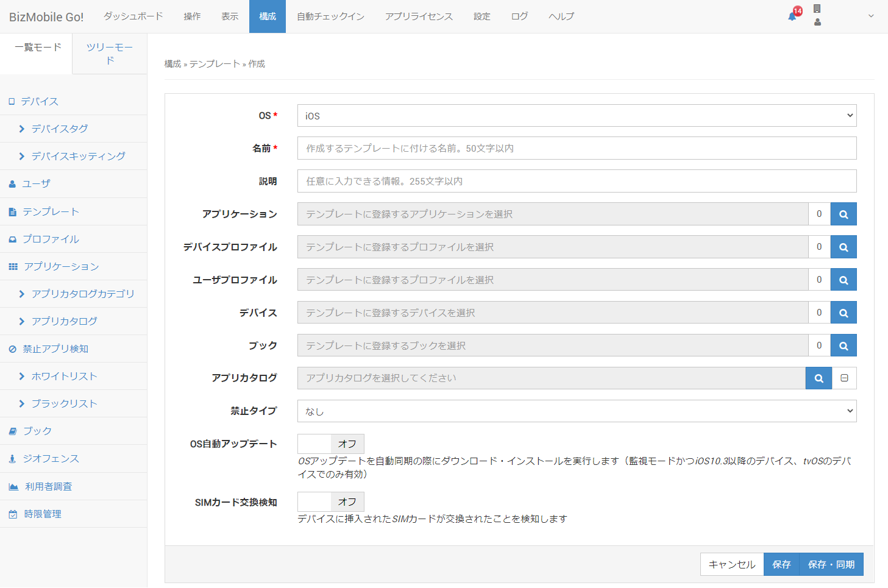Click the magnifier button for アプリカタログ
The width and height of the screenshot is (888, 588).
click(x=819, y=378)
